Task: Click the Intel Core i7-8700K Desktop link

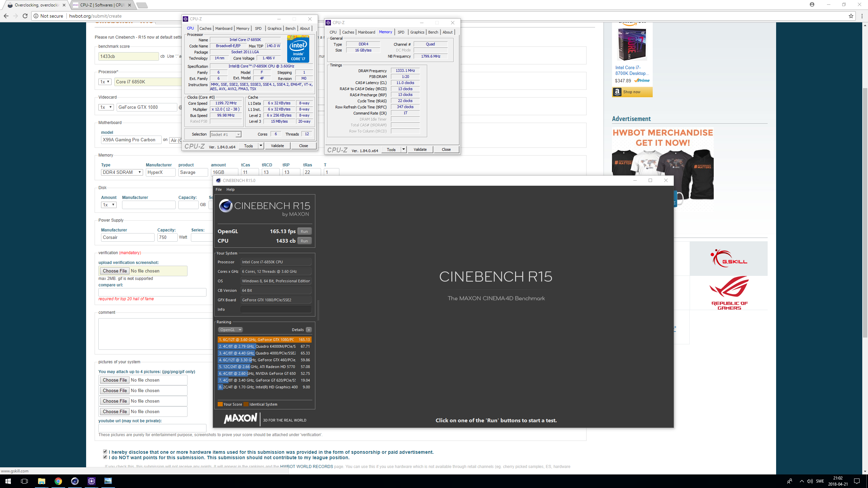Action: (632, 70)
